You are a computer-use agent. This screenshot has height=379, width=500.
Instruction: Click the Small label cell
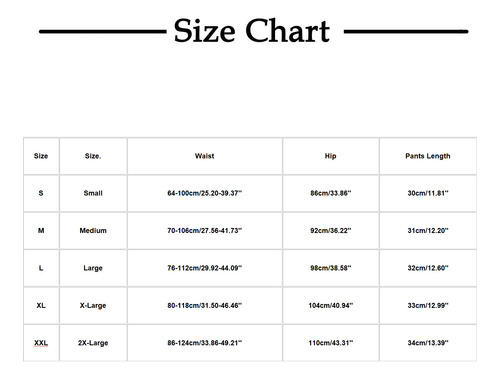93,193
